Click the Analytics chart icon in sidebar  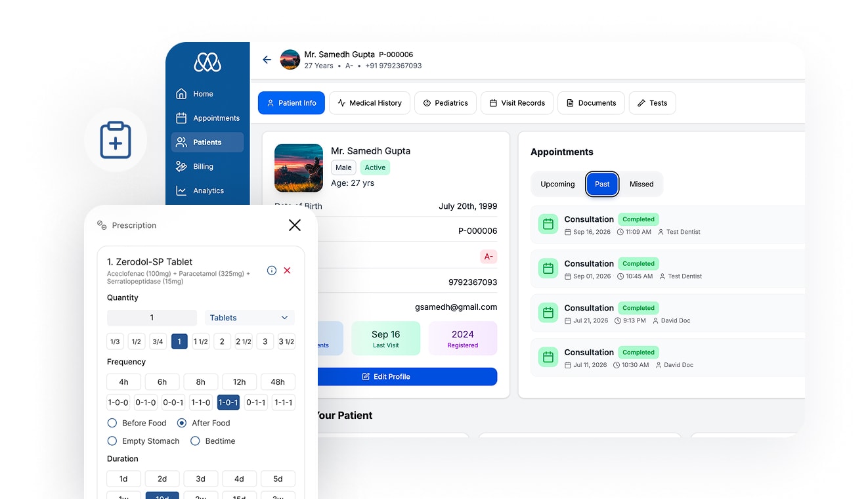[181, 191]
